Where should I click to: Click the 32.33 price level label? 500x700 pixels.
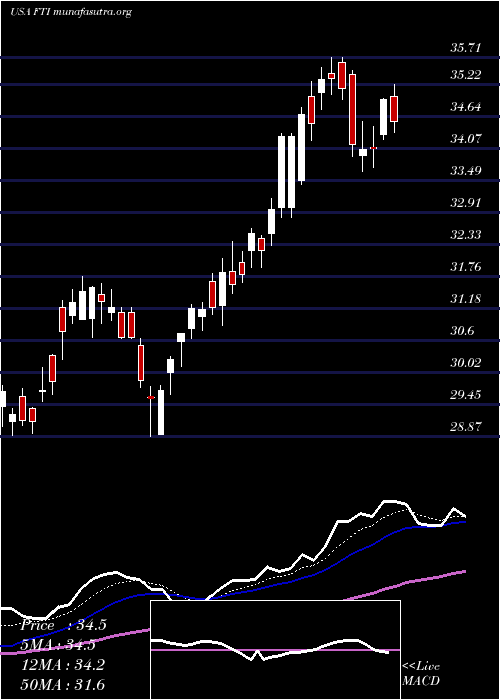466,234
